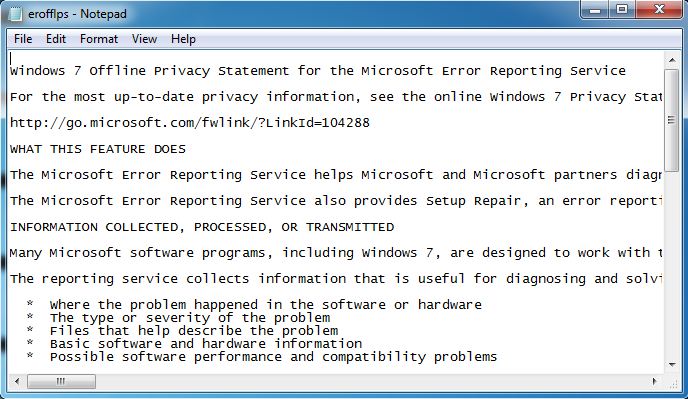Place cursor in 'Basic software and hardware' line

pyautogui.click(x=206, y=344)
